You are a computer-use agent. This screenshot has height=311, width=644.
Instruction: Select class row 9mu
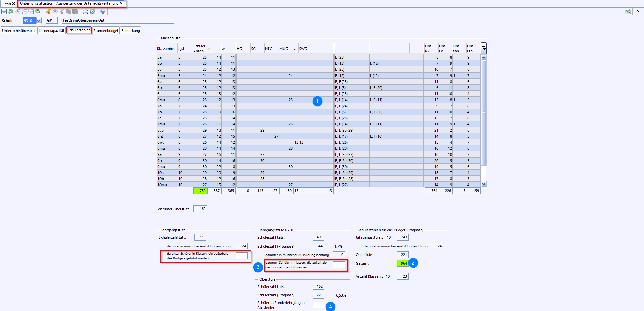click(x=319, y=167)
